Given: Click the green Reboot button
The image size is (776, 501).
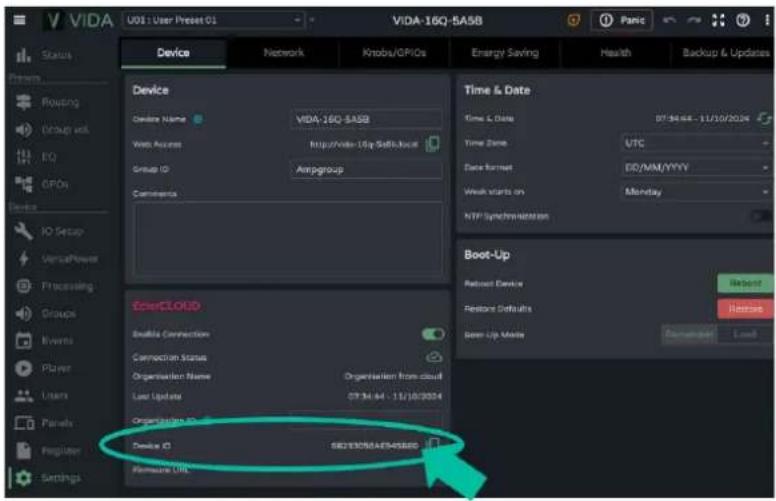Looking at the screenshot, I should click(745, 283).
